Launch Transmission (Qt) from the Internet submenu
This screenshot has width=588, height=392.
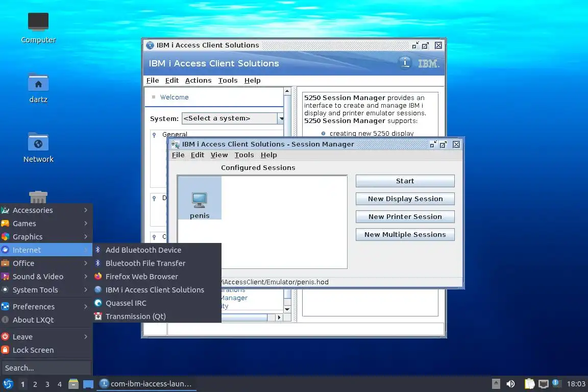pyautogui.click(x=157, y=316)
